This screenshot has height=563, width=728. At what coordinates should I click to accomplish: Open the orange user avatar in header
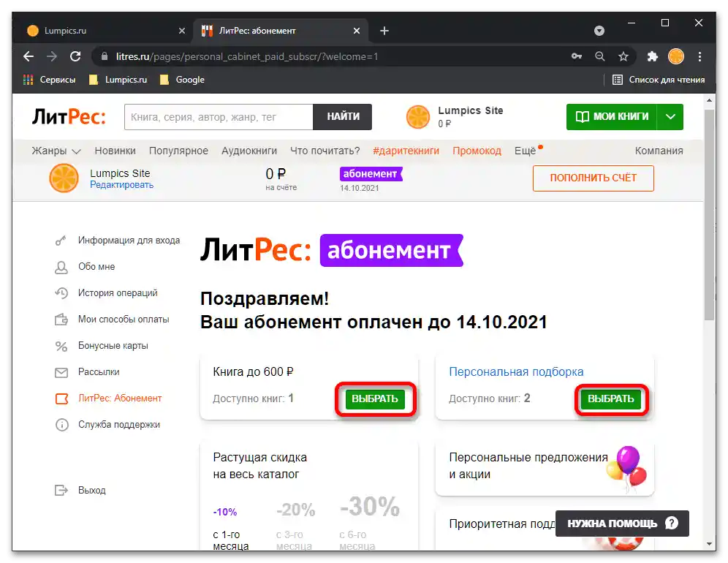coord(418,117)
